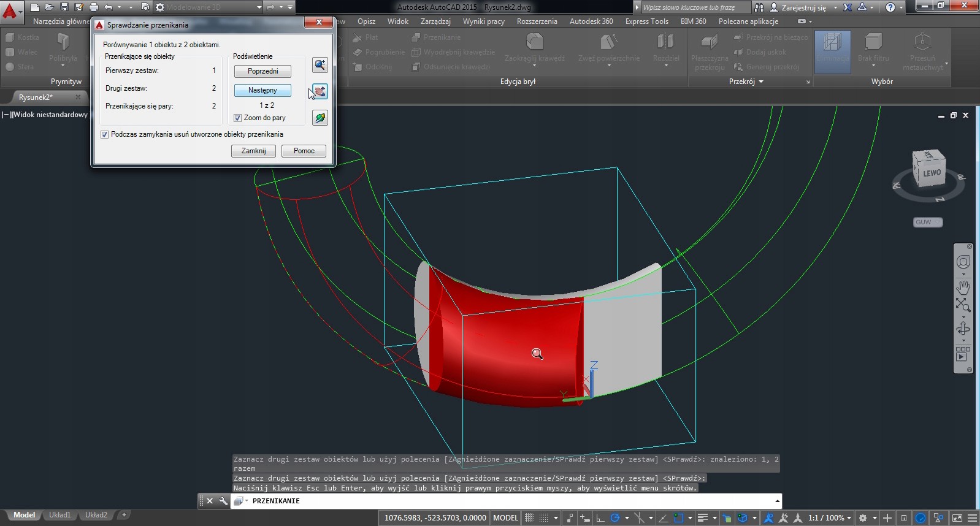This screenshot has width=980, height=526.
Task: Click the zoom realtime icon in dialog
Action: click(320, 65)
